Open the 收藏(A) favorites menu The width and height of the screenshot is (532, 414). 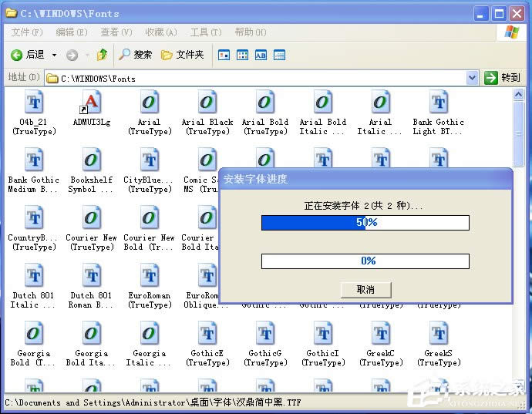pos(160,32)
